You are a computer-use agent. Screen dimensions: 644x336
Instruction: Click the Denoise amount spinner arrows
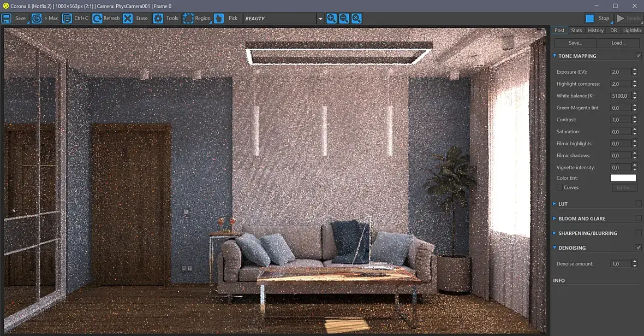point(635,264)
